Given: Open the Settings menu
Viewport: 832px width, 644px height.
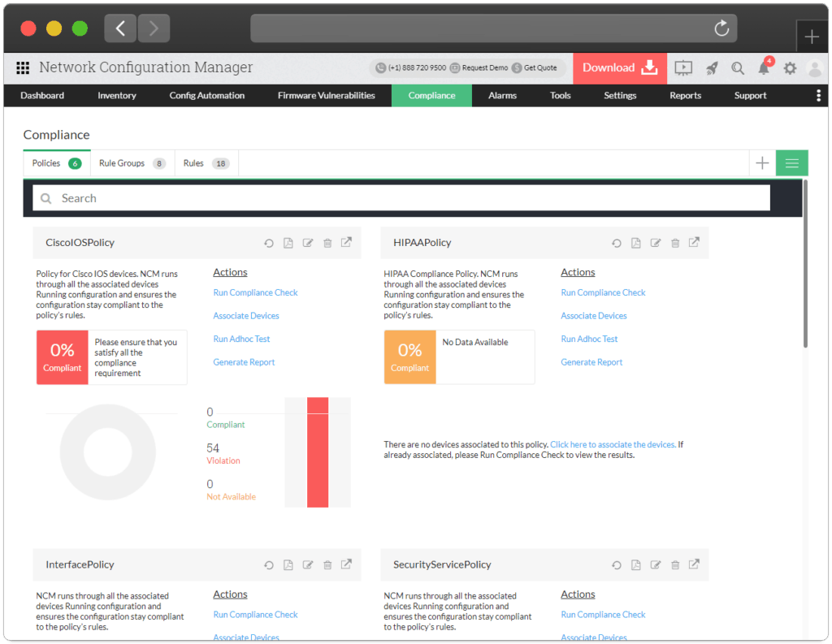Looking at the screenshot, I should point(620,96).
